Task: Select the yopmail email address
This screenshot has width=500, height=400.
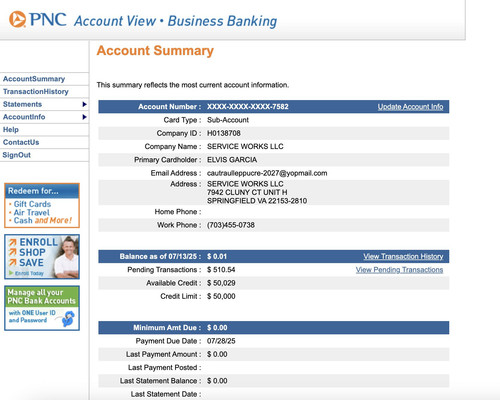Action: tap(267, 173)
